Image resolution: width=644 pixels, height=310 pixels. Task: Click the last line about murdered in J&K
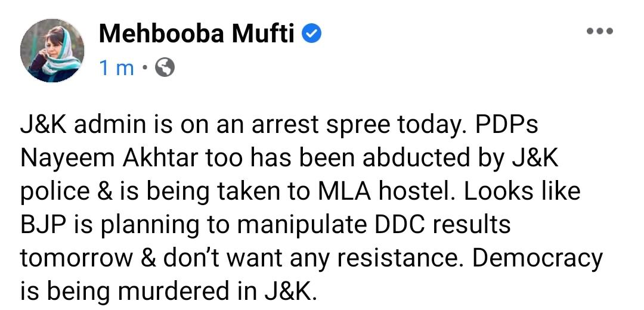(169, 292)
